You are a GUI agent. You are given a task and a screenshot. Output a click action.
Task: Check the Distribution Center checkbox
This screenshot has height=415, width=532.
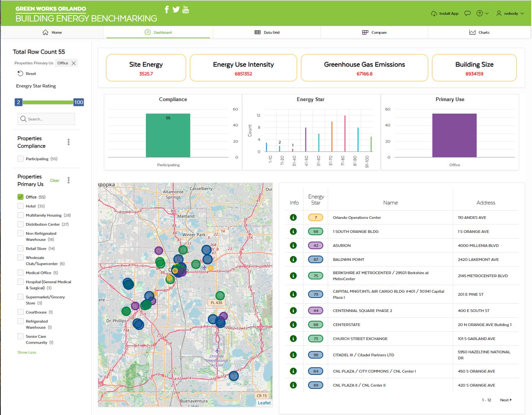click(x=21, y=224)
